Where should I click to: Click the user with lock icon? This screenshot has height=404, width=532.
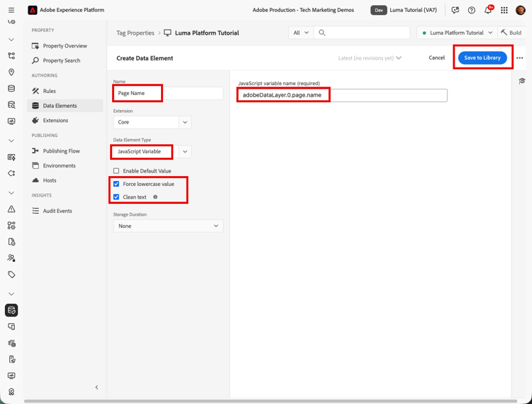point(11,258)
